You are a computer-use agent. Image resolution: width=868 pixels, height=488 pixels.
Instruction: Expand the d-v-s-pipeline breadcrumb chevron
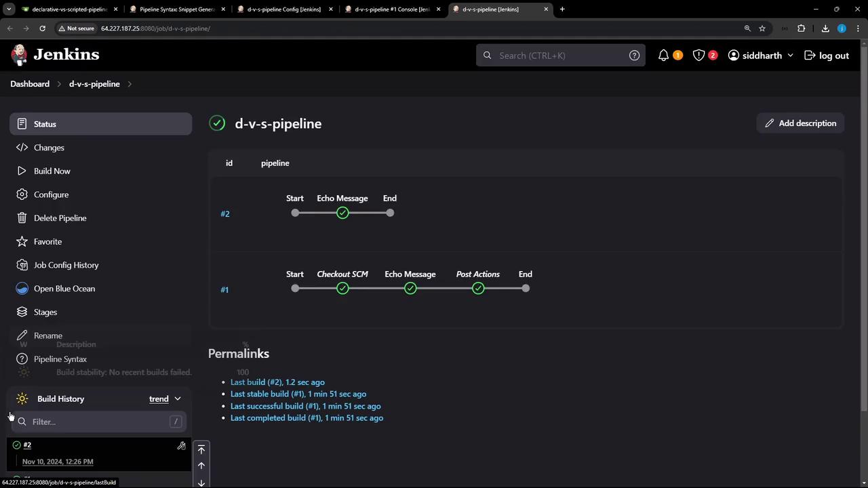[x=130, y=84]
